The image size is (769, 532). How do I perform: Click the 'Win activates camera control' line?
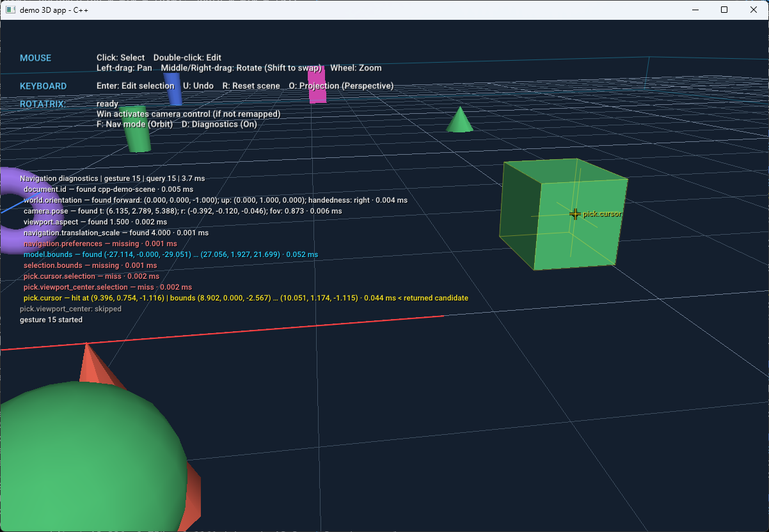coord(188,114)
